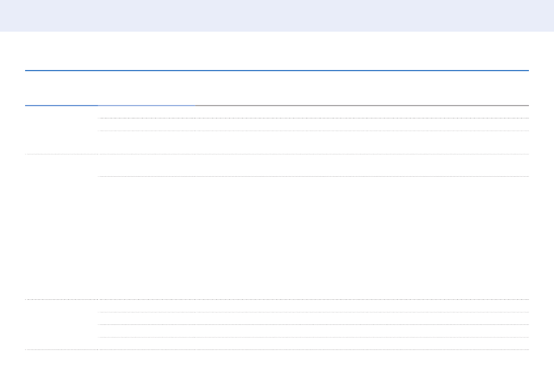Viewport: 554px width, 392px height.
Task: Click the first row of the bottom section
Action: tap(313, 306)
